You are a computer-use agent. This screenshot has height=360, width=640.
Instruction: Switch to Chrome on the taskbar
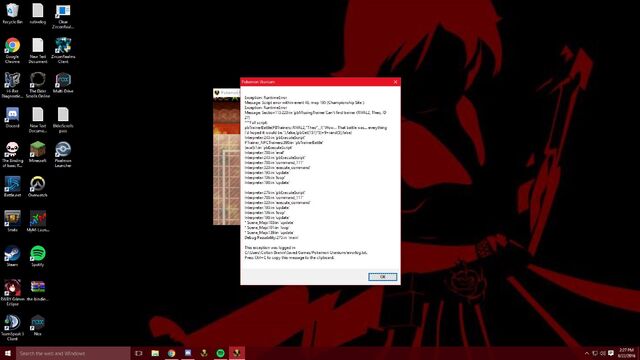tap(171, 353)
